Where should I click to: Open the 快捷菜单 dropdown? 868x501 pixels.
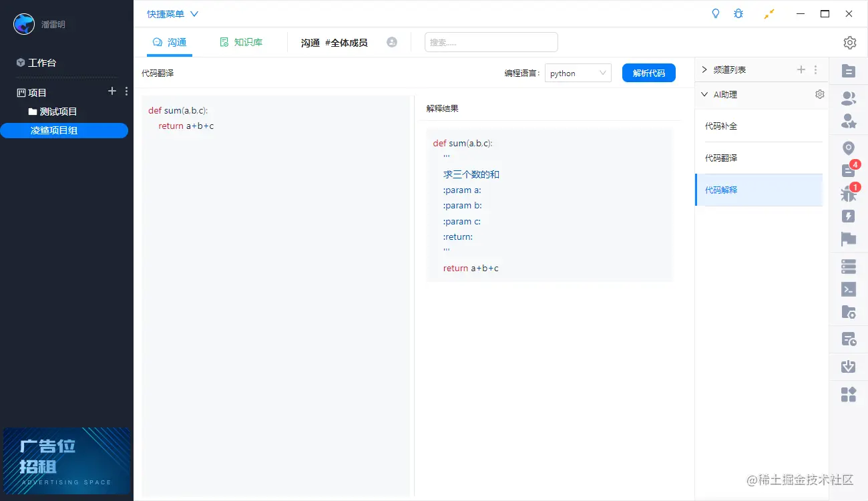[173, 13]
